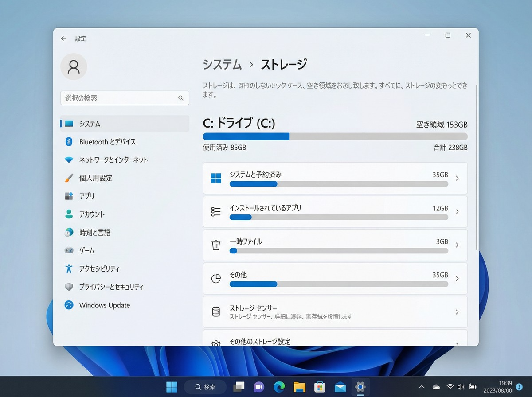Open Microsoft Edge from the taskbar
The height and width of the screenshot is (397, 532).
(279, 387)
